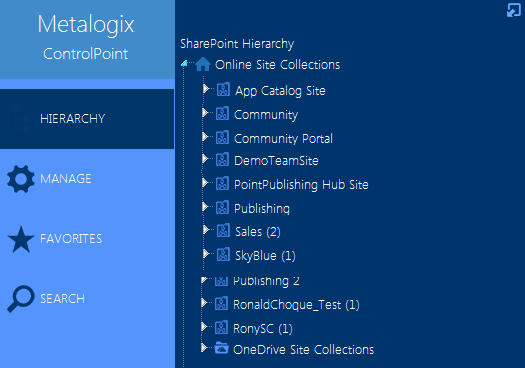The height and width of the screenshot is (368, 525).
Task: Expand the App Catalog Site node
Action: click(206, 89)
